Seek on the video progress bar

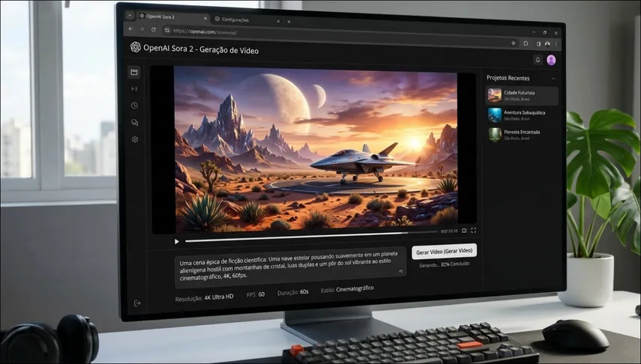(312, 237)
